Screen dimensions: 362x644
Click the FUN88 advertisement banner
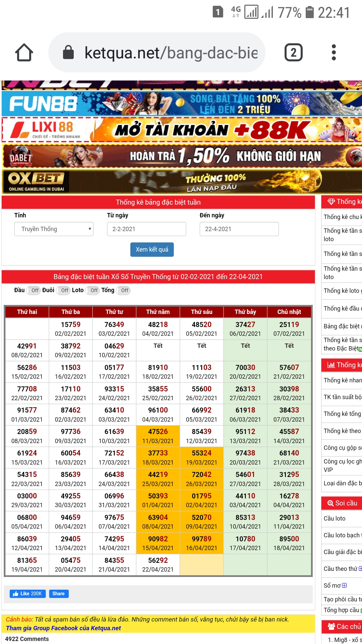(x=181, y=104)
